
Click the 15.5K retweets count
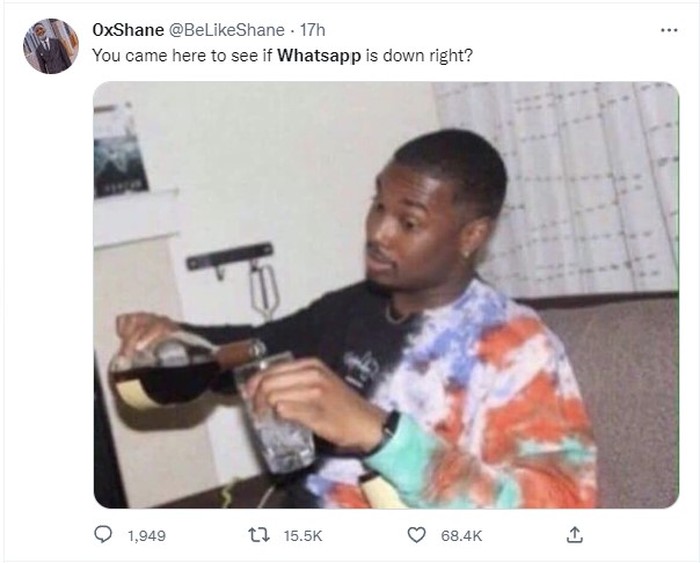click(303, 535)
